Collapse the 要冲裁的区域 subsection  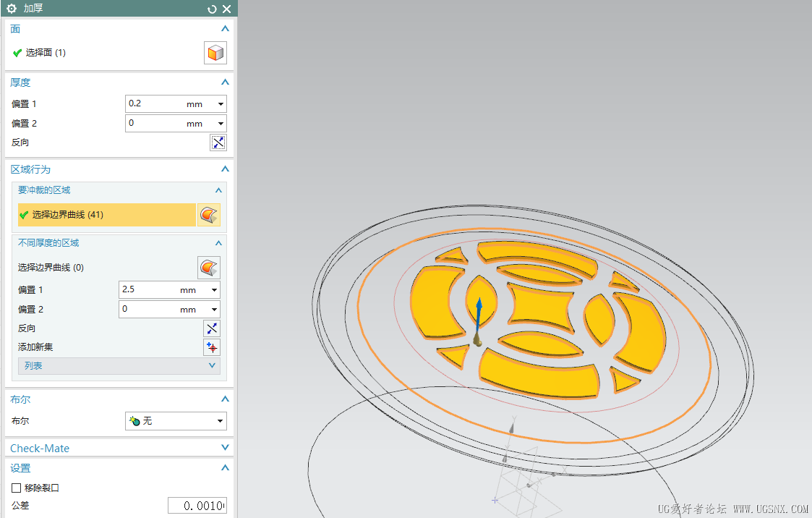[218, 190]
